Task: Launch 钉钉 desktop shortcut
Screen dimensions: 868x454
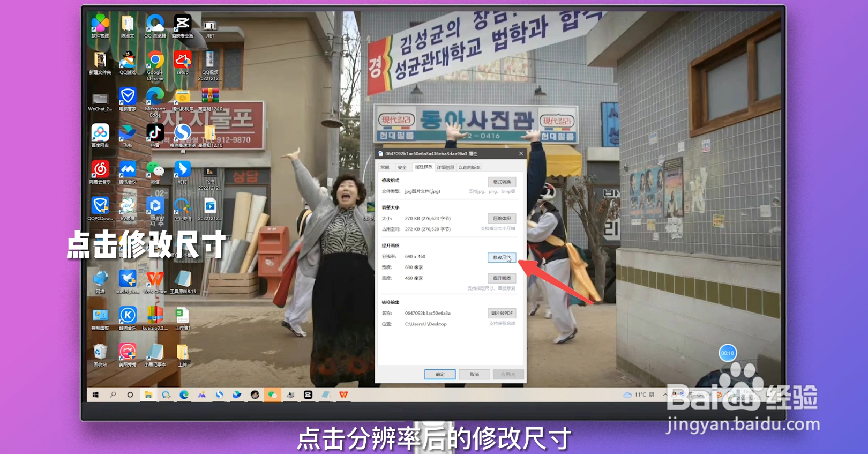Action: click(183, 173)
